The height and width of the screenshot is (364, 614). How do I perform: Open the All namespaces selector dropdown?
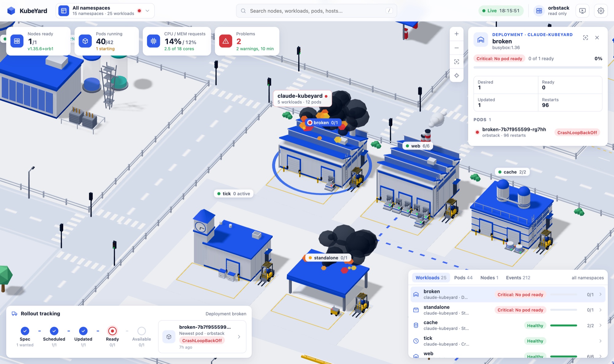[105, 11]
